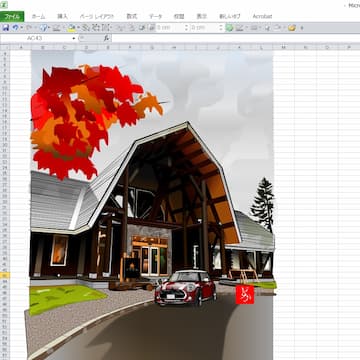The height and width of the screenshot is (360, 360).
Task: Click the Excel application icon in title bar
Action: [x=4, y=5]
